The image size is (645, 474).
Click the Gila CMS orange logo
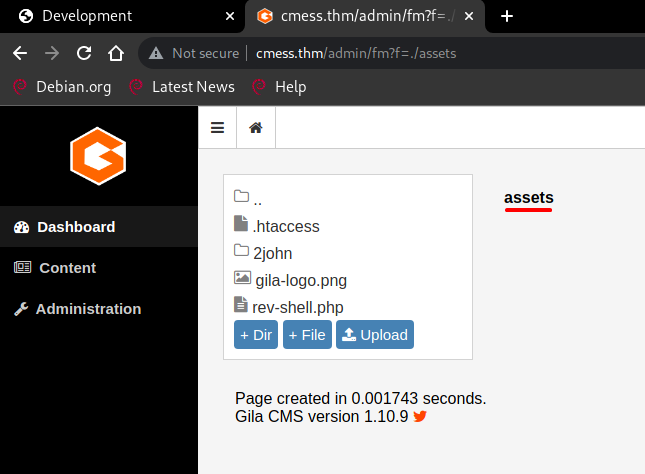[98, 158]
